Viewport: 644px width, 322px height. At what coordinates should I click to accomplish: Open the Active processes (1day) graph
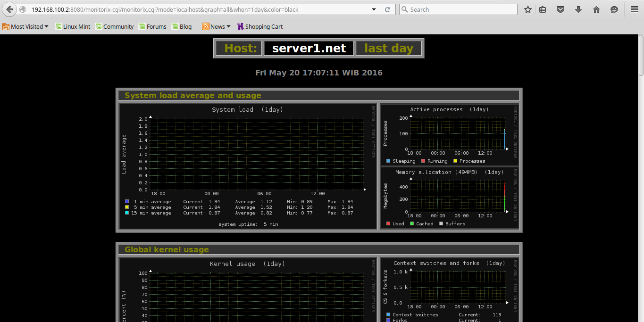coord(450,134)
